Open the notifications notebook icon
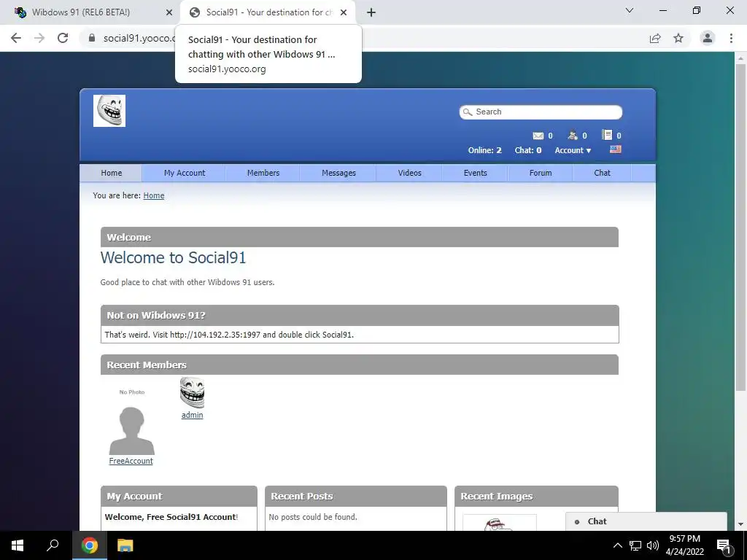Image resolution: width=747 pixels, height=560 pixels. [x=606, y=135]
